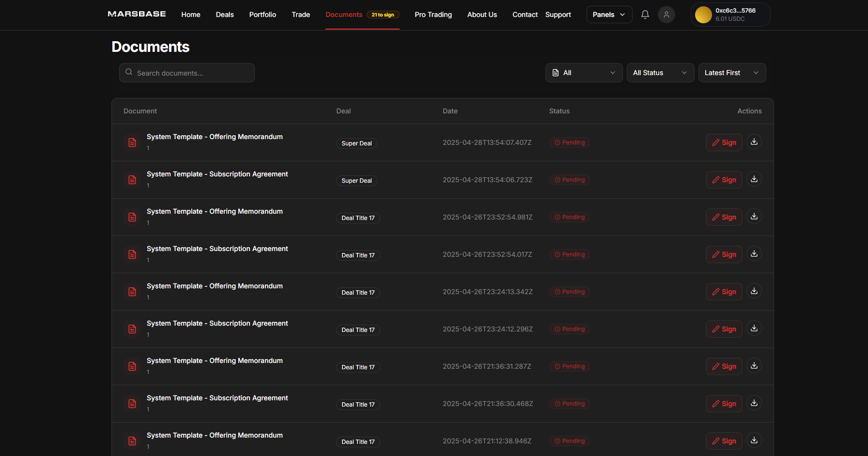Click the MARSBASE logo
This screenshot has width=868, height=456.
(x=137, y=14)
